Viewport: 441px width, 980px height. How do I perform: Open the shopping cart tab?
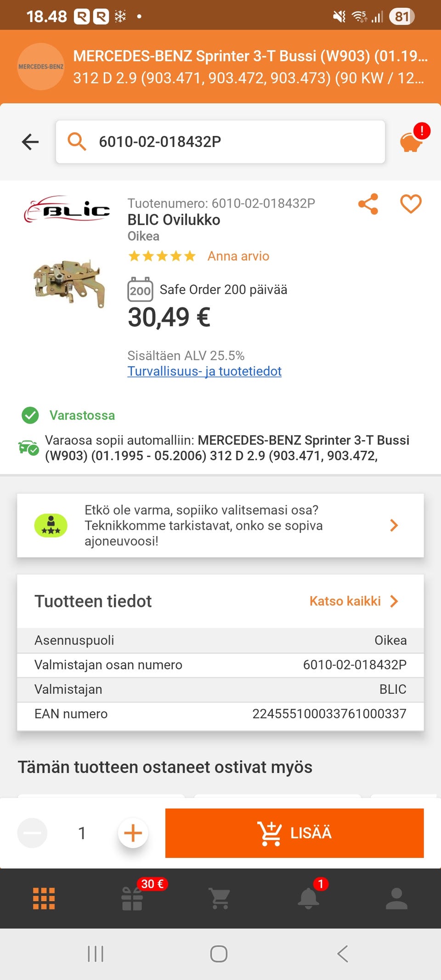pyautogui.click(x=220, y=899)
